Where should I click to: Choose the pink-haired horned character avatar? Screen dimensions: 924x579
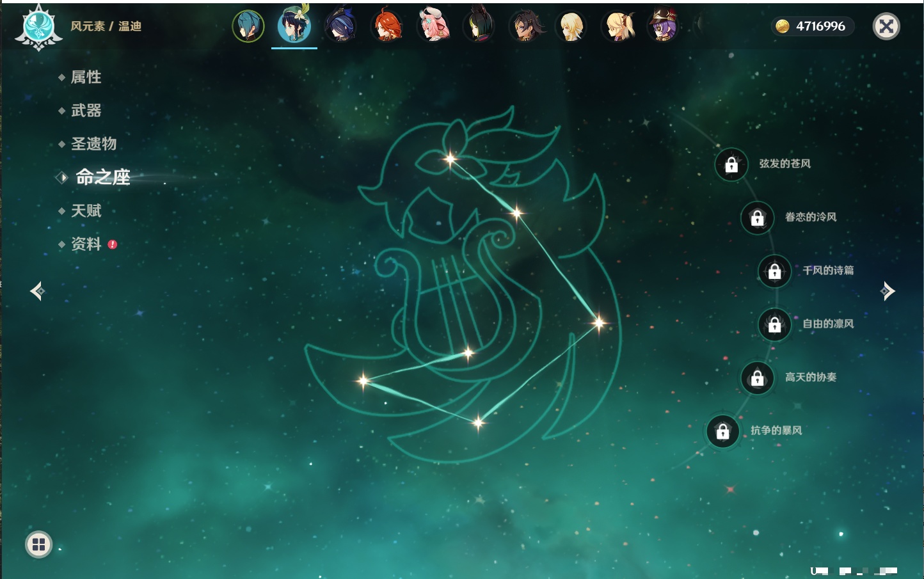433,27
